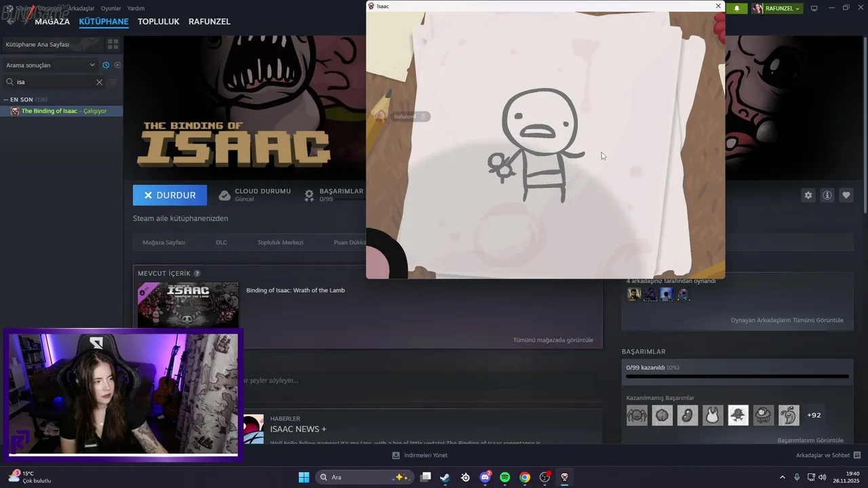Image resolution: width=868 pixels, height=488 pixels.
Task: Open the bean achievement icon
Action: click(x=688, y=415)
